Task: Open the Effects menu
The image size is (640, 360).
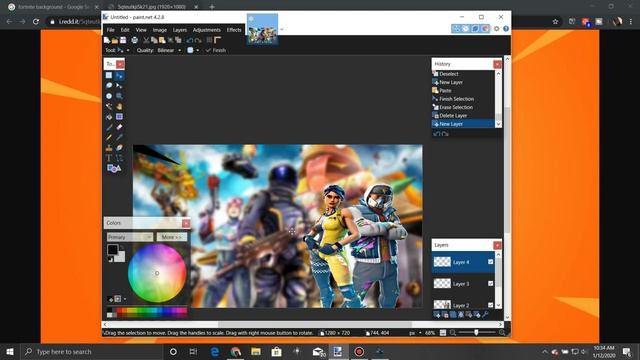Action: pos(234,30)
